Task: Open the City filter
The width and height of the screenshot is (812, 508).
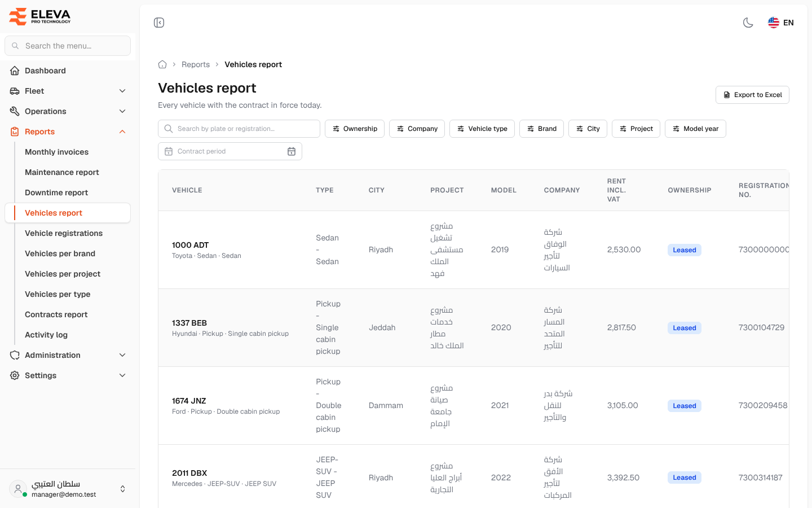Action: pyautogui.click(x=588, y=129)
